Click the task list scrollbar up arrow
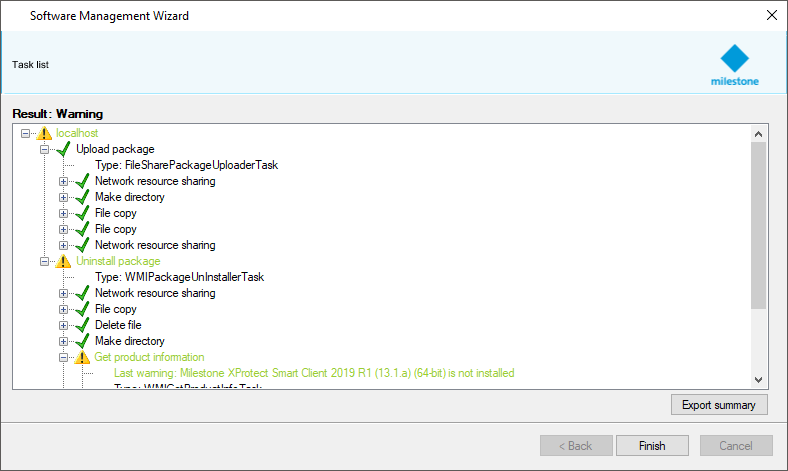This screenshot has height=471, width=788. coord(758,134)
